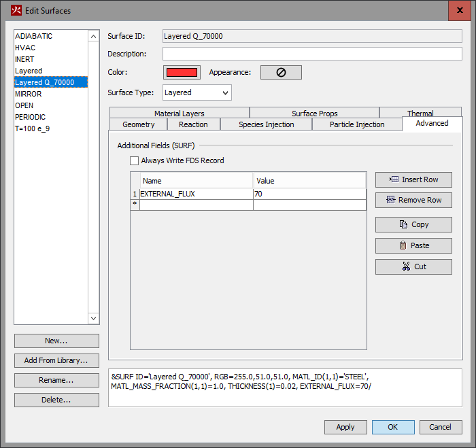The height and width of the screenshot is (448, 476).
Task: Click the Delete... button
Action: tap(56, 400)
